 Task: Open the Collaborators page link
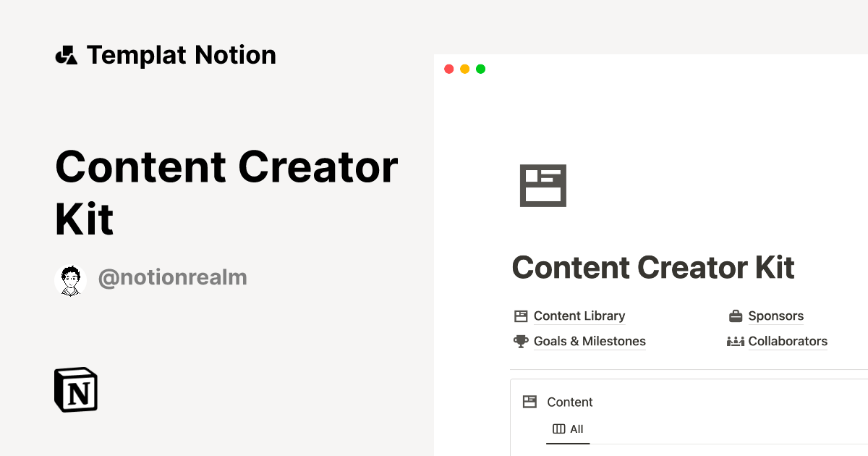pyautogui.click(x=787, y=342)
